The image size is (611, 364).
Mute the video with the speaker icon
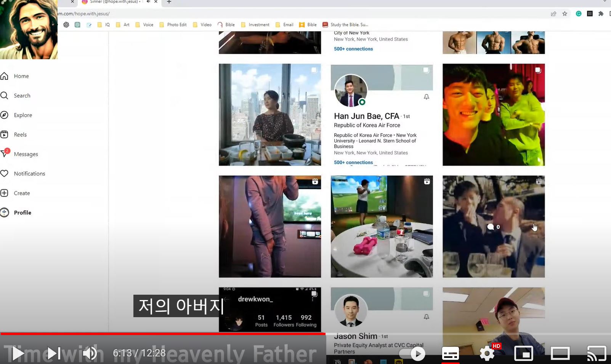click(x=89, y=353)
